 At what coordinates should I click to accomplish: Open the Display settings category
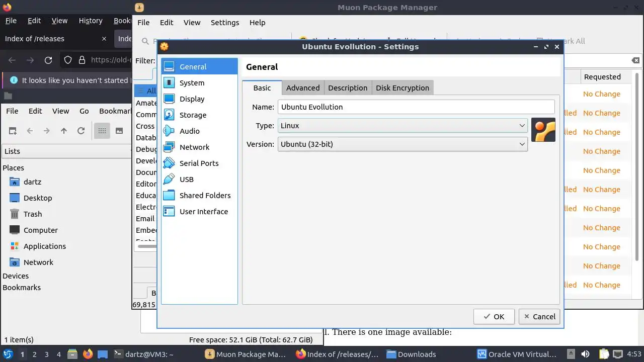coord(199,99)
